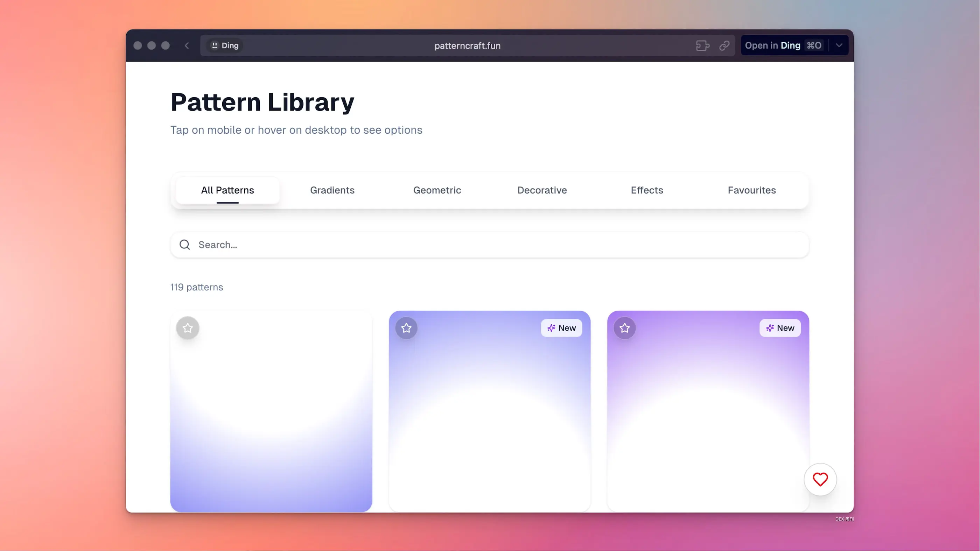Image resolution: width=980 pixels, height=551 pixels.
Task: Expand the Open in Ding dropdown chevron
Action: 839,45
